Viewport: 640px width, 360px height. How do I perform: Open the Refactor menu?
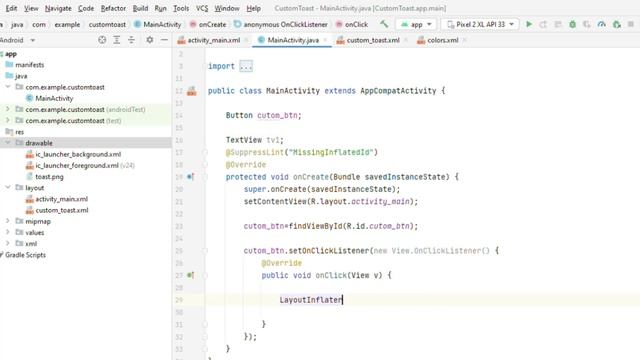[x=113, y=8]
